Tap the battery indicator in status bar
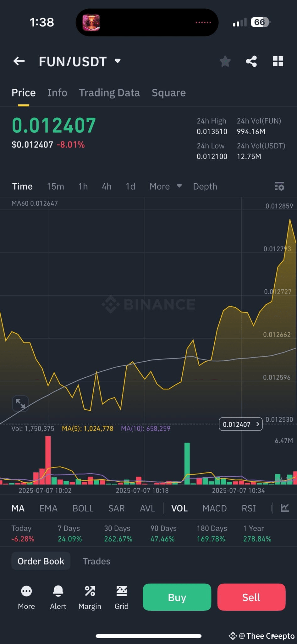 coord(260,22)
